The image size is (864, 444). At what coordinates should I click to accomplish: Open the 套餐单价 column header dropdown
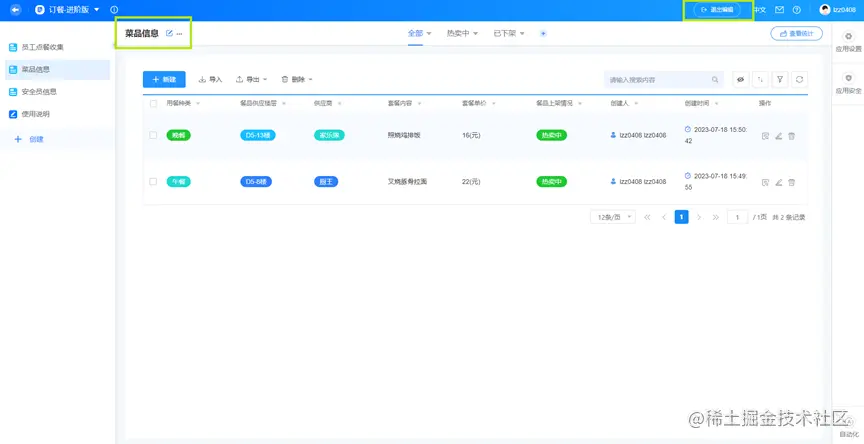(494, 104)
